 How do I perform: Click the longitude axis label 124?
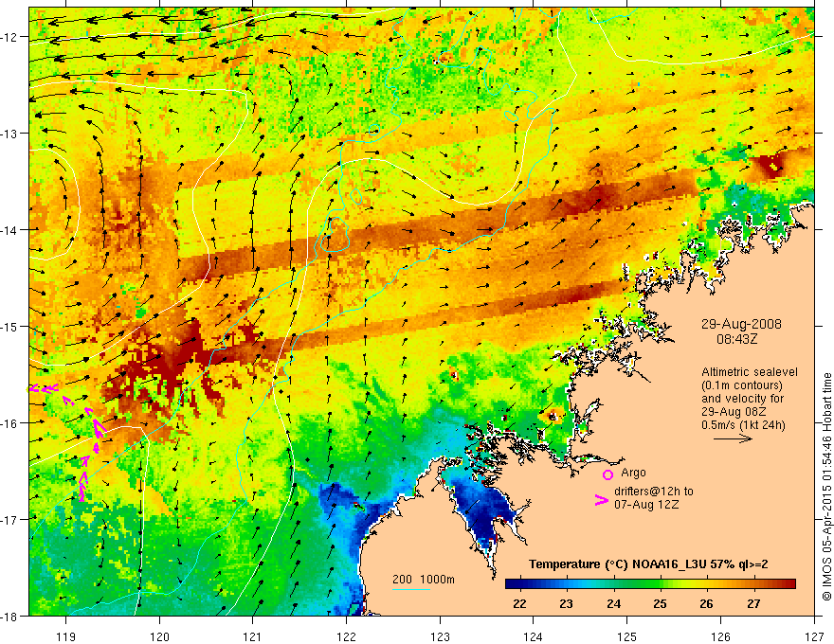tap(534, 636)
